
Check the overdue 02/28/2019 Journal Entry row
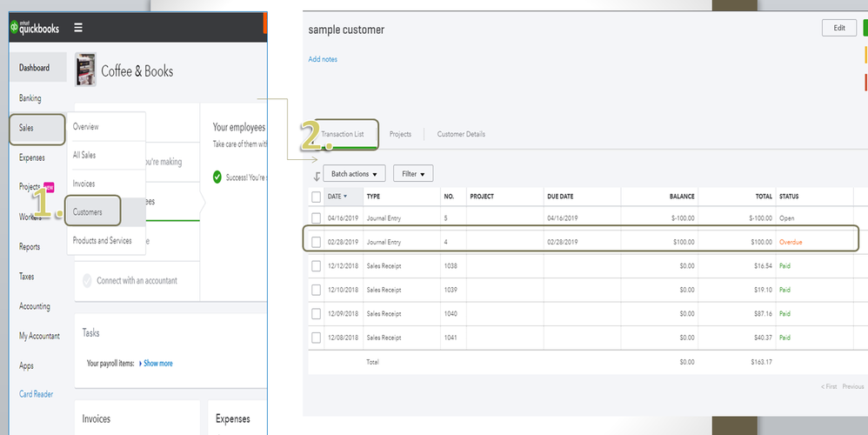(316, 241)
